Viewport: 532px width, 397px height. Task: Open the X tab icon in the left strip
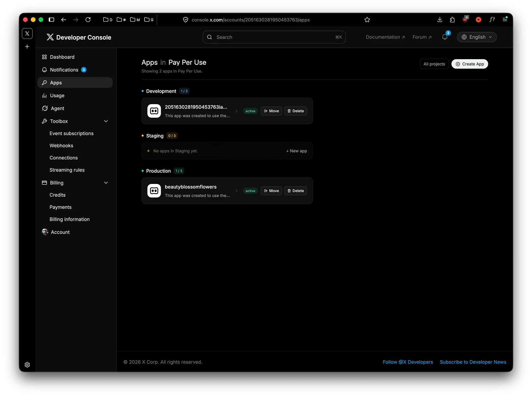27,33
